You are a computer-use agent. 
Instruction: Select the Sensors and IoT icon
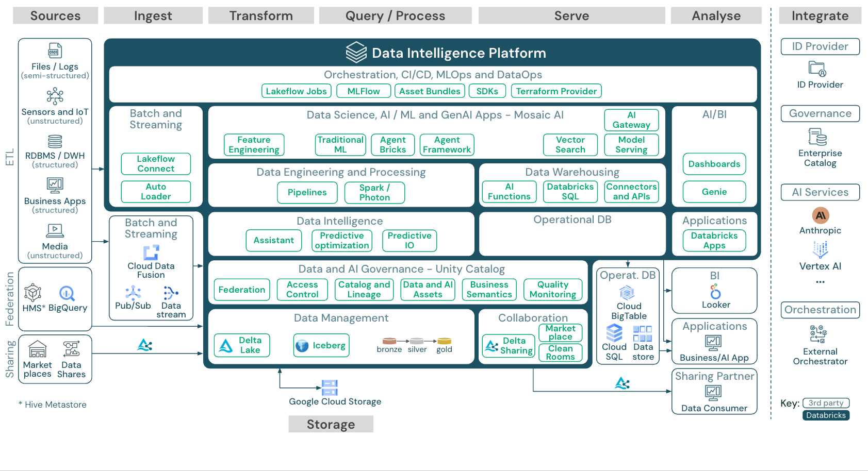point(55,96)
